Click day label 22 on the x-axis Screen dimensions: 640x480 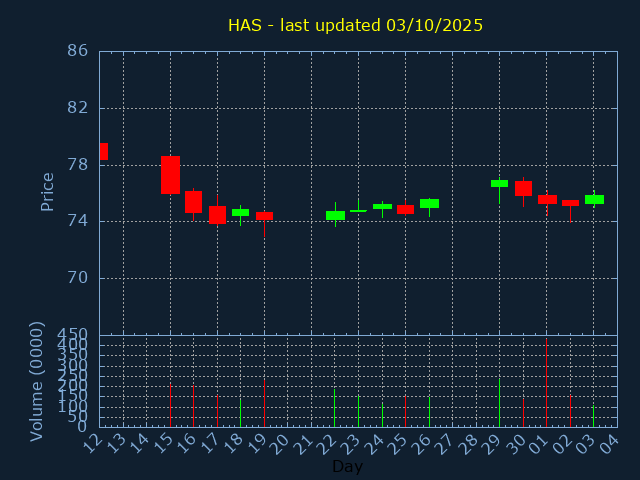click(x=328, y=444)
